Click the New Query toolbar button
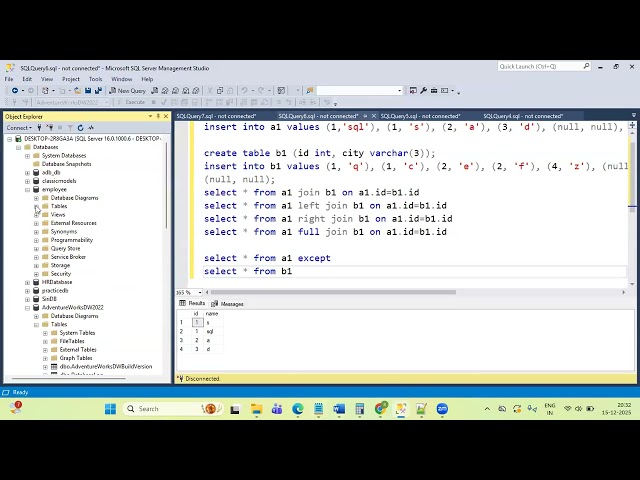 click(x=127, y=91)
